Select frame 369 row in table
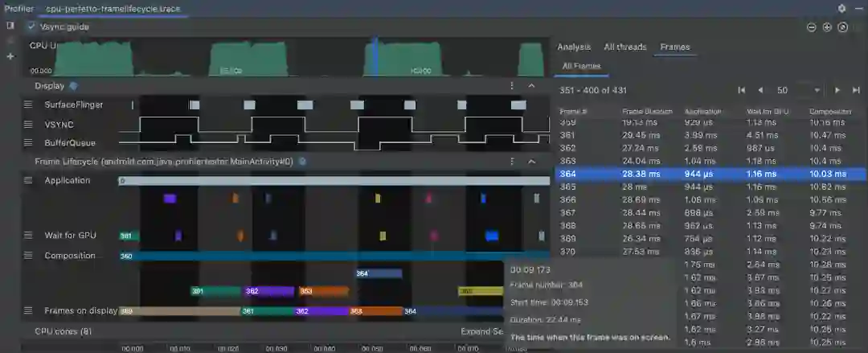 point(710,238)
